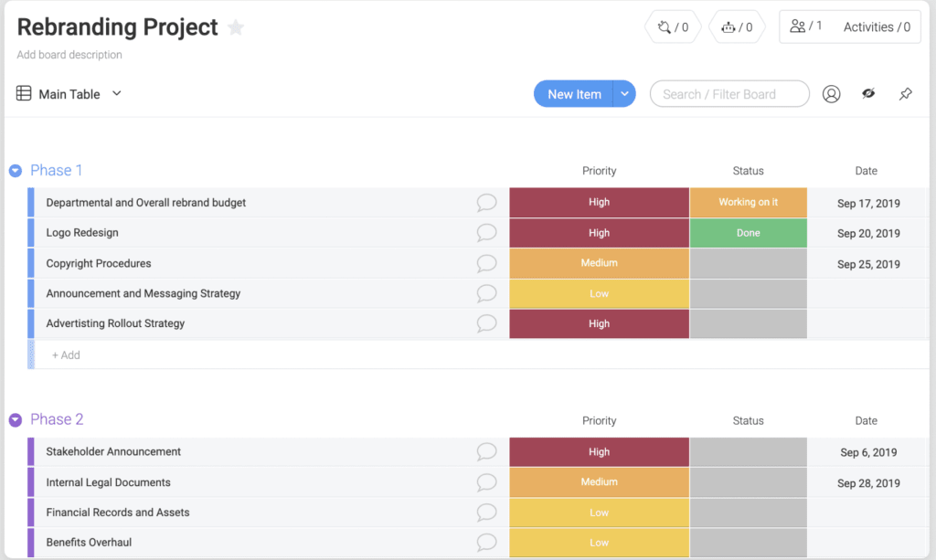Image resolution: width=936 pixels, height=560 pixels.
Task: Click the person avatar filter icon
Action: tap(831, 93)
